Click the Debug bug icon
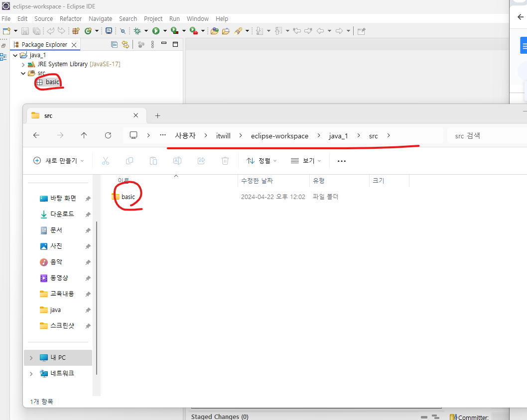 point(137,31)
